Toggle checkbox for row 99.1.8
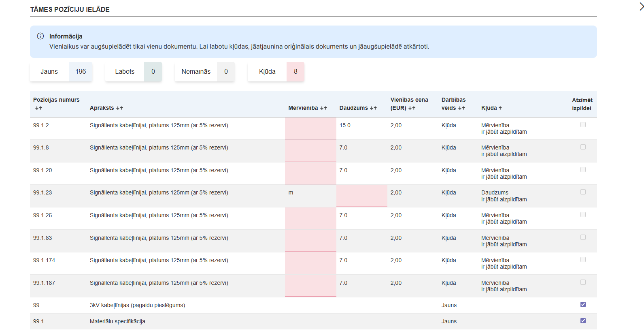644x331 pixels. point(583,147)
